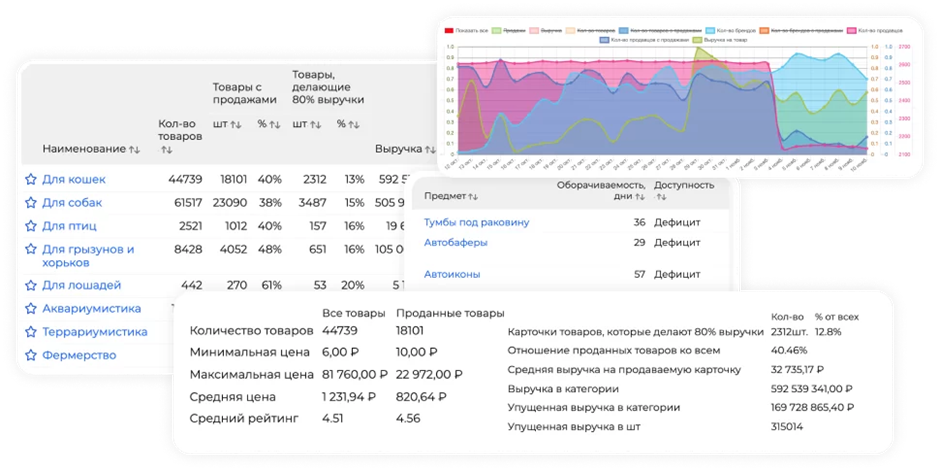Open the 'Автобаферы' item link
Image resolution: width=940 pixels, height=471 pixels.
456,243
